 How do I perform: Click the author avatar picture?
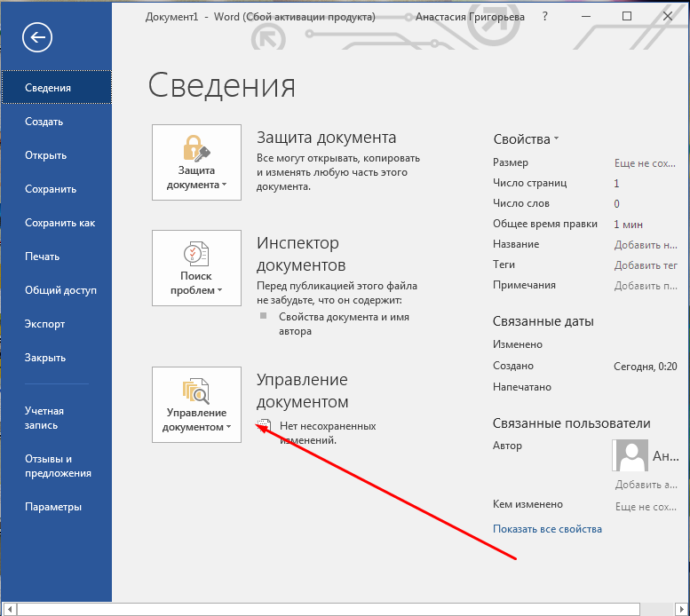click(x=631, y=455)
